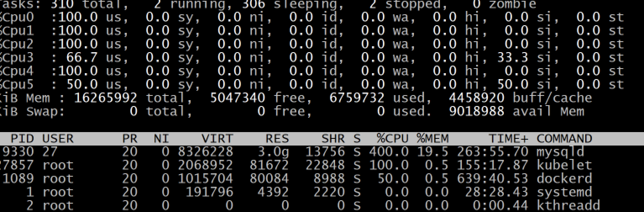Select the 16265992 total memory value

[x=105, y=98]
